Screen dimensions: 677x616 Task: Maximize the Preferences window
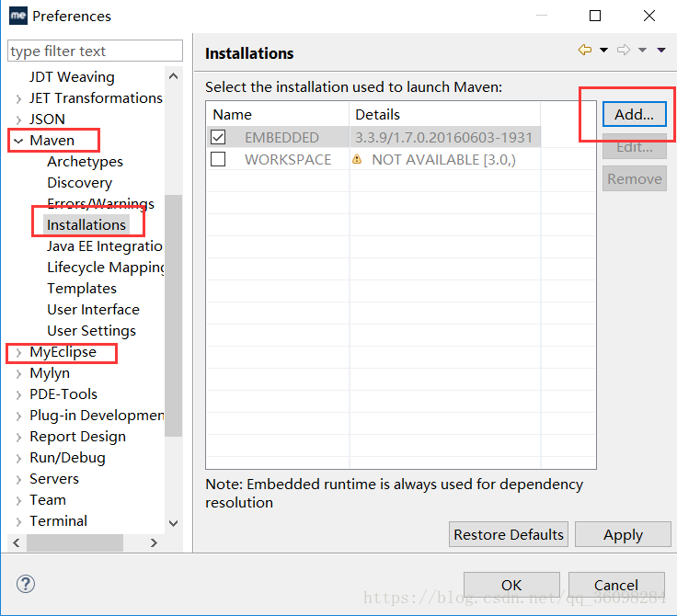(595, 16)
